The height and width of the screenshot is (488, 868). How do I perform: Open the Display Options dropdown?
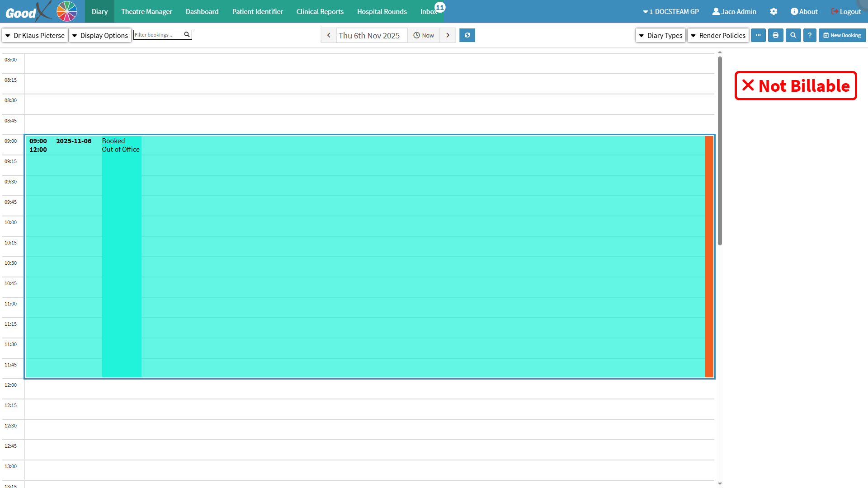point(100,35)
